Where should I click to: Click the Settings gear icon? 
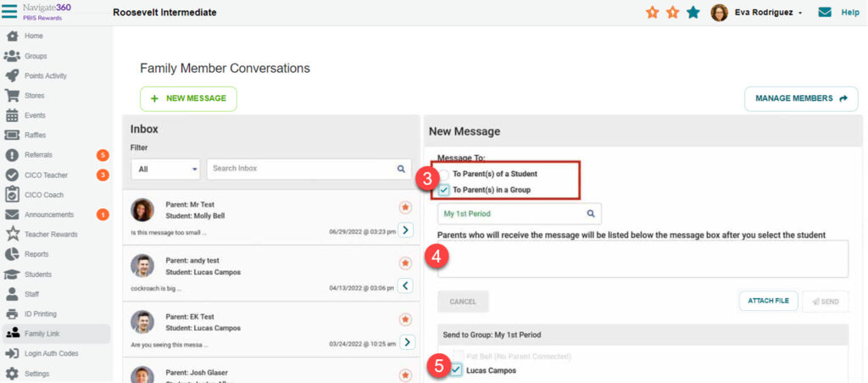[x=12, y=374]
